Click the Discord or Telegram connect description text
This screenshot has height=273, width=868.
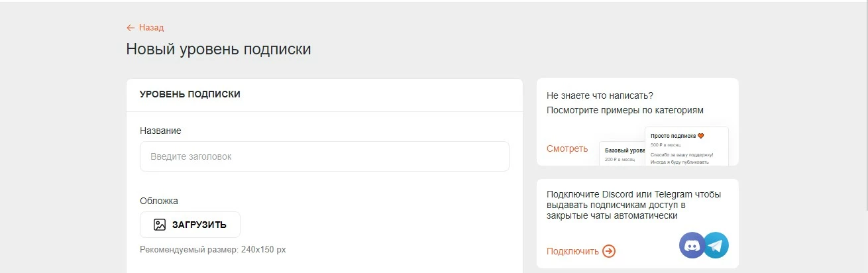(634, 205)
